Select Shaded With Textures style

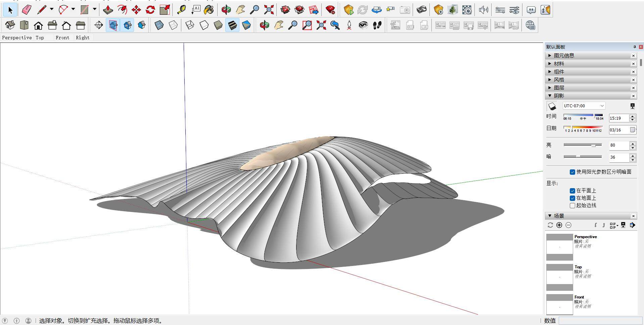point(232,25)
